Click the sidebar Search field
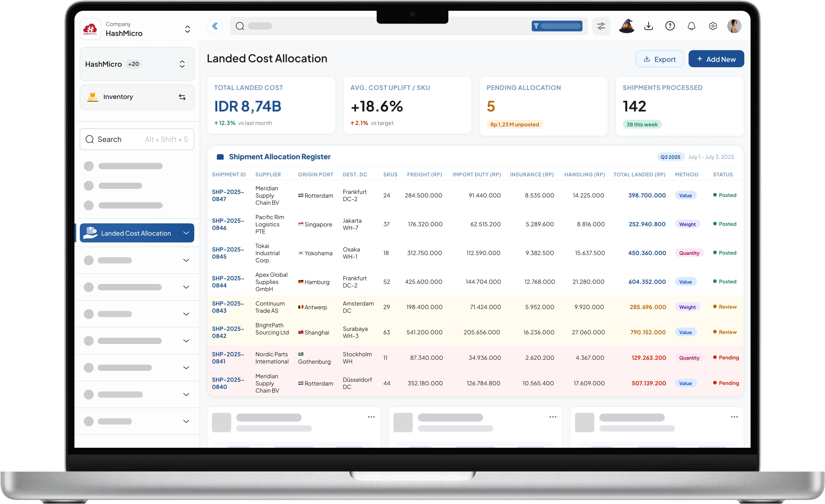The height and width of the screenshot is (504, 825). click(x=137, y=139)
